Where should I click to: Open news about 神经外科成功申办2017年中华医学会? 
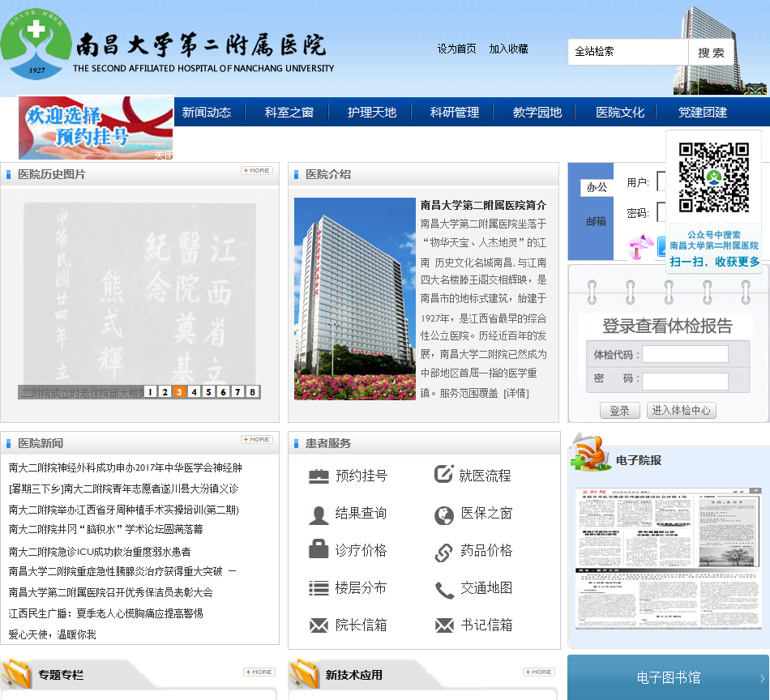coord(125,467)
